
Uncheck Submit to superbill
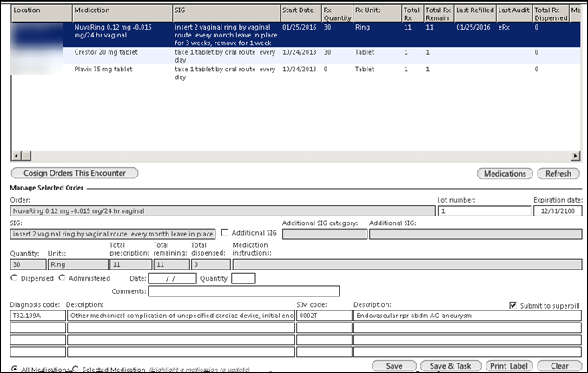coord(512,305)
